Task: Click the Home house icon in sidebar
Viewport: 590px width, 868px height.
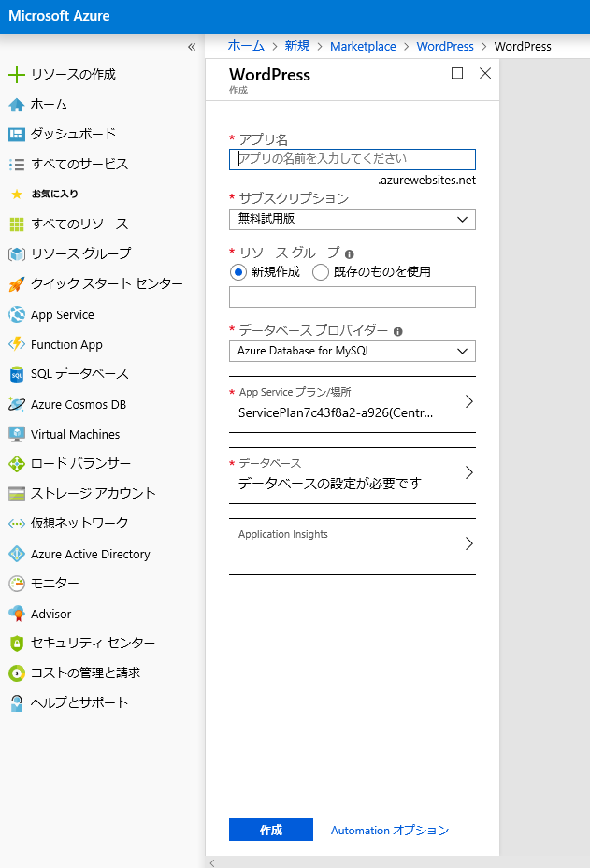Action: pyautogui.click(x=17, y=105)
